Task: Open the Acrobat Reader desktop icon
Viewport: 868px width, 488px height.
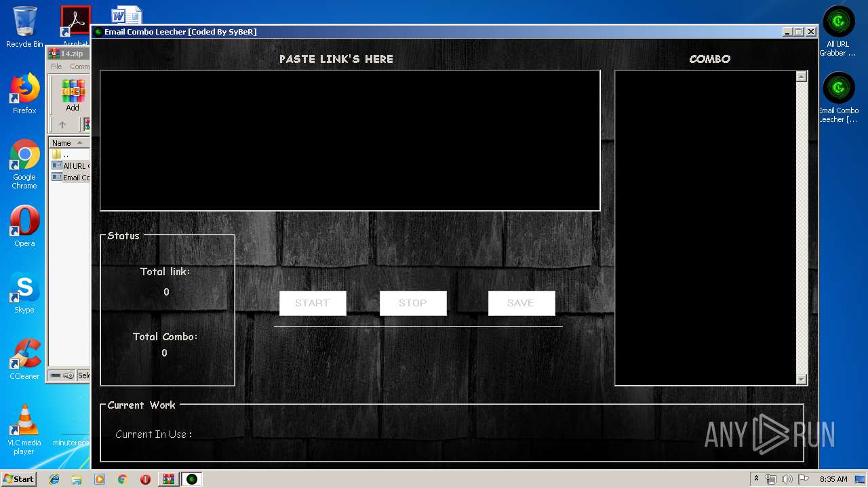Action: click(x=75, y=27)
